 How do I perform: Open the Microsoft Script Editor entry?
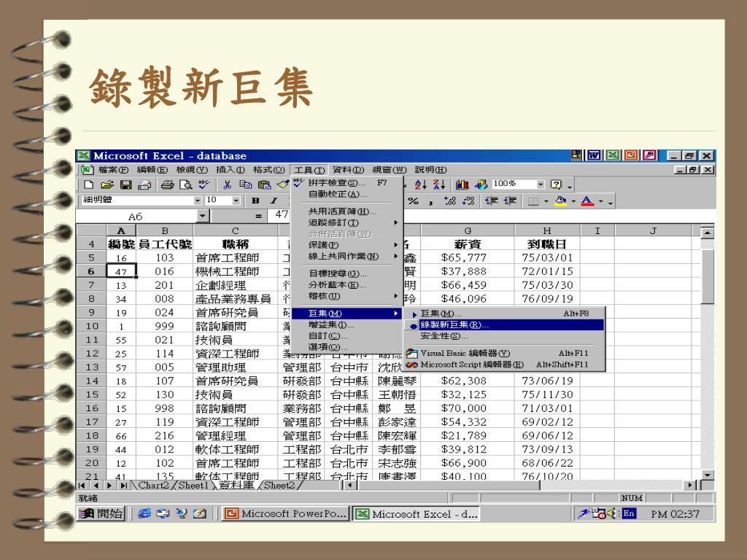[505, 365]
